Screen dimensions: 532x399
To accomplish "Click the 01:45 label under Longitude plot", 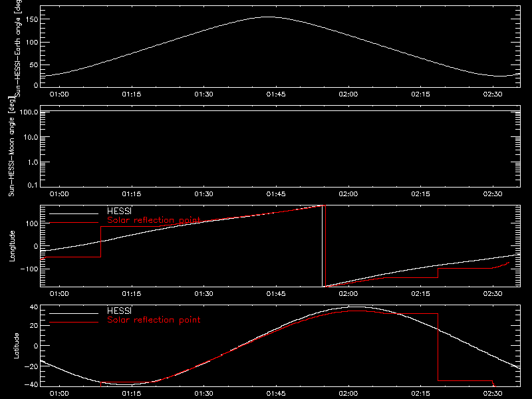I will [x=276, y=293].
